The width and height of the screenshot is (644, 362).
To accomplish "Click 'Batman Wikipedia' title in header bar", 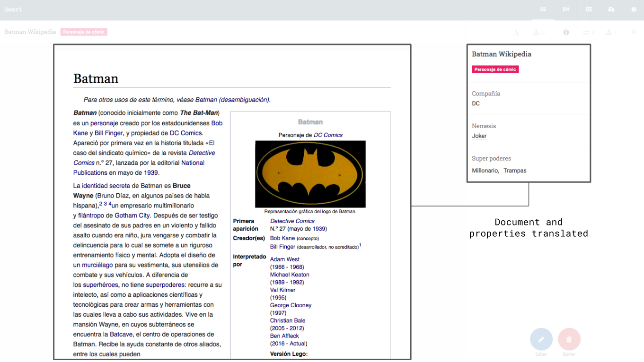I will click(30, 32).
